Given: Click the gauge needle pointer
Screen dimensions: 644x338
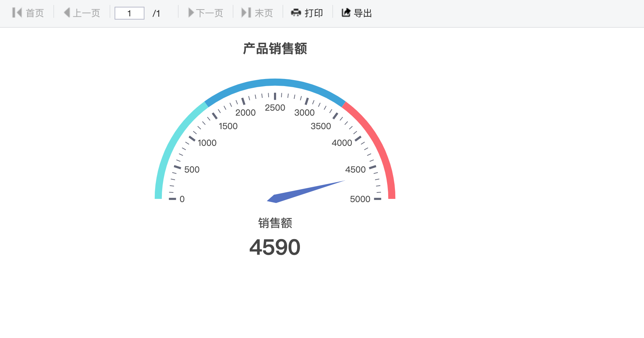Looking at the screenshot, I should (x=306, y=191).
